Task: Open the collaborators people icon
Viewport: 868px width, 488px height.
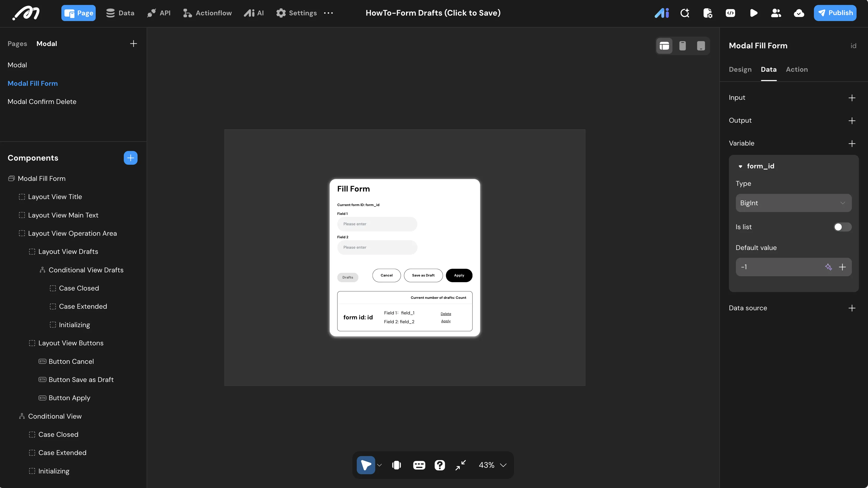Action: [x=776, y=13]
